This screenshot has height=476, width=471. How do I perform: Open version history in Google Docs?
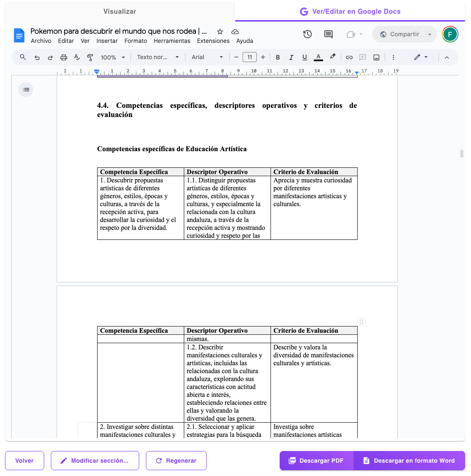pos(308,34)
